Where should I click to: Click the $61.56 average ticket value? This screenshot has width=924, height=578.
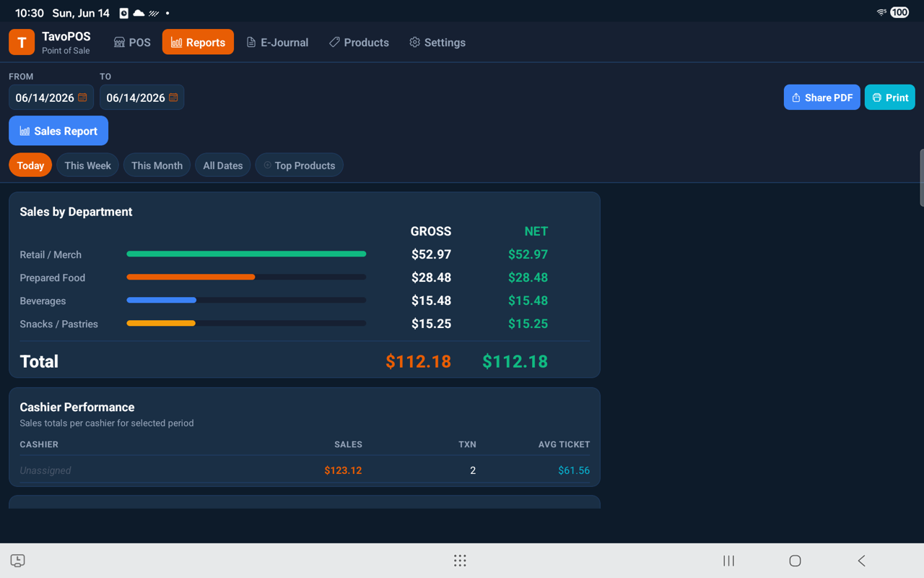[x=574, y=470]
